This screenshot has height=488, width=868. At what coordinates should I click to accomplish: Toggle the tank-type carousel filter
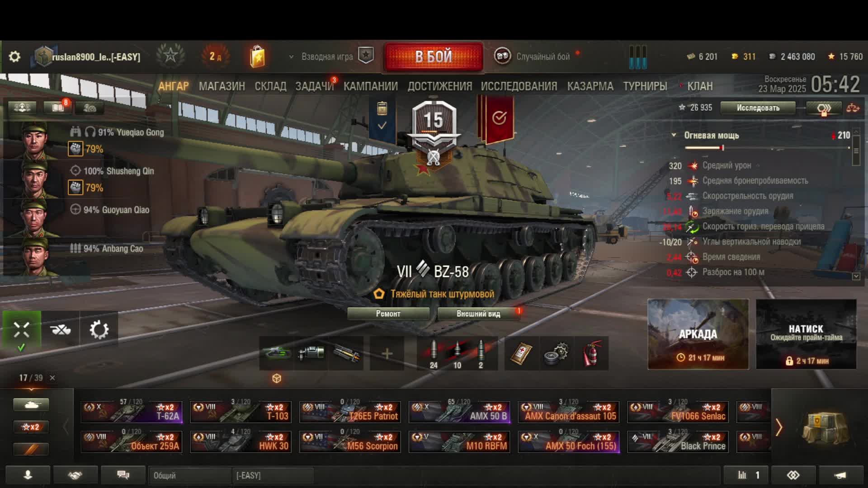(31, 404)
